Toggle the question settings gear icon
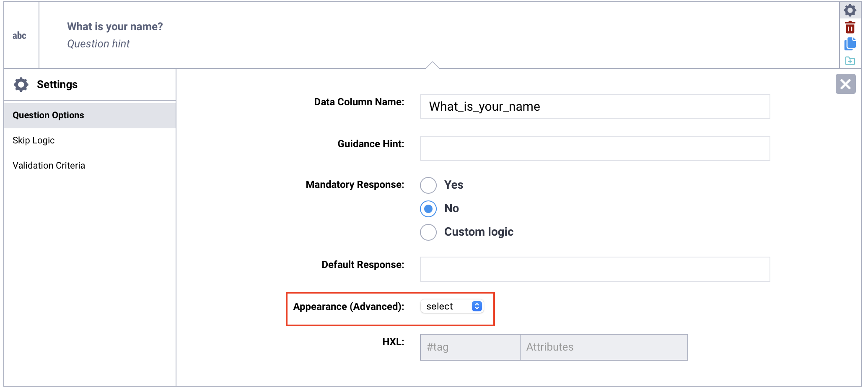Viewport: 868px width, 390px height. [x=850, y=10]
